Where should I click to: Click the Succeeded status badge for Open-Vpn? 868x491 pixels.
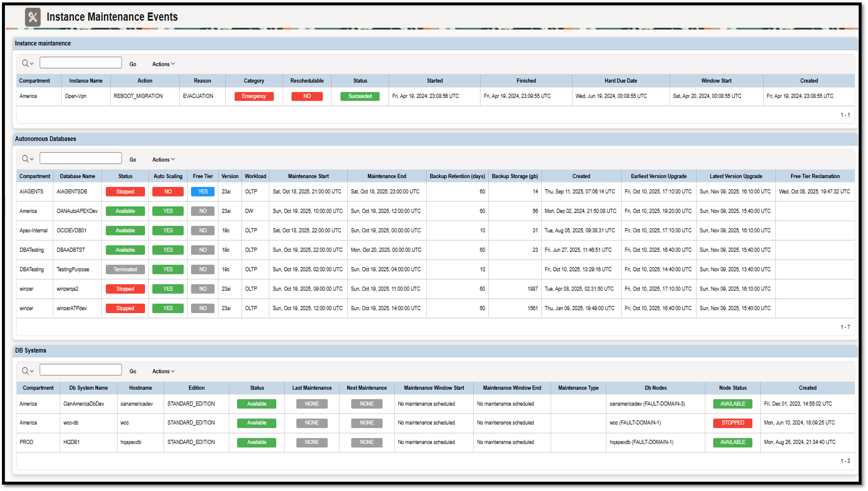(x=360, y=96)
